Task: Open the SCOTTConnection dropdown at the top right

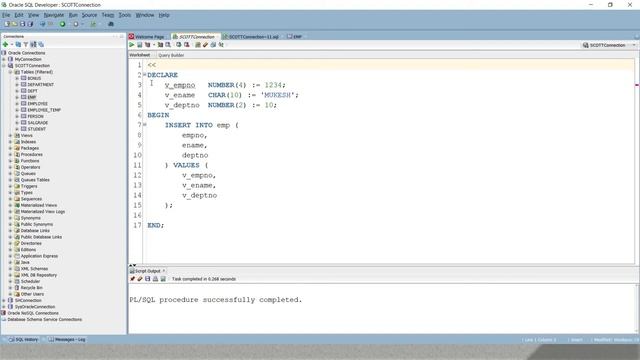Action: tap(634, 45)
